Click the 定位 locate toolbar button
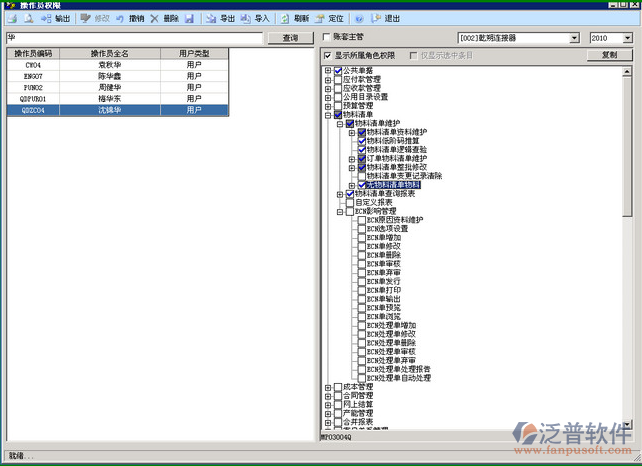Viewport: 642px width, 466px height. (x=329, y=19)
